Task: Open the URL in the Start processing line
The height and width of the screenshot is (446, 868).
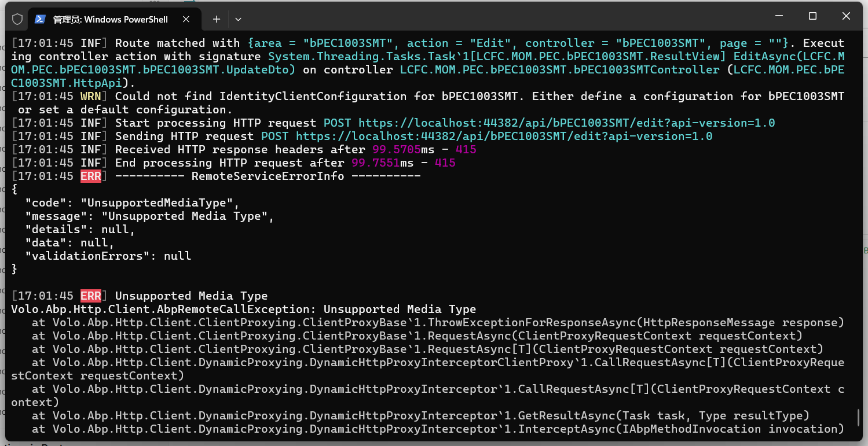Action: point(566,123)
